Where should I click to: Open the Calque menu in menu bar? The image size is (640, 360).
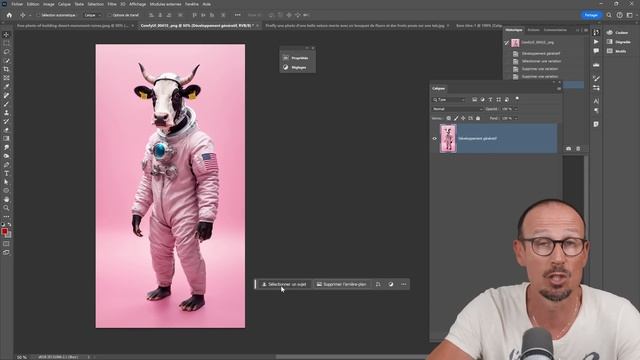64,4
